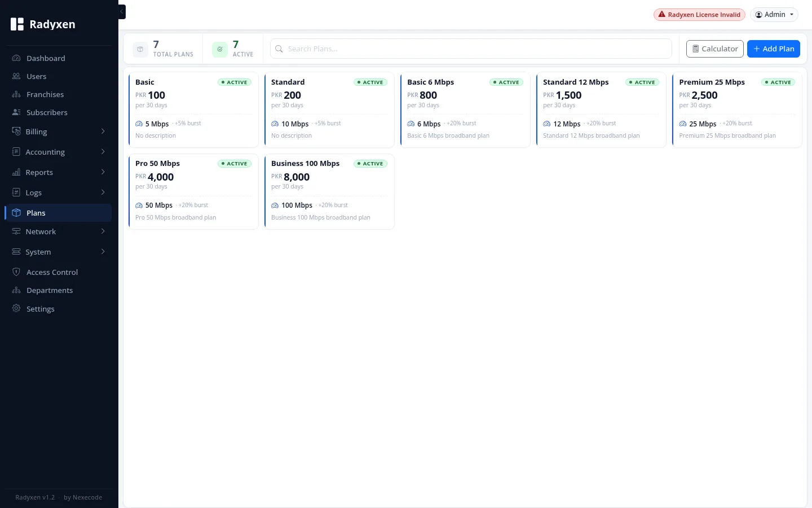Click the Radyxen License Invalid warning badge
This screenshot has width=812, height=508.
coord(699,15)
